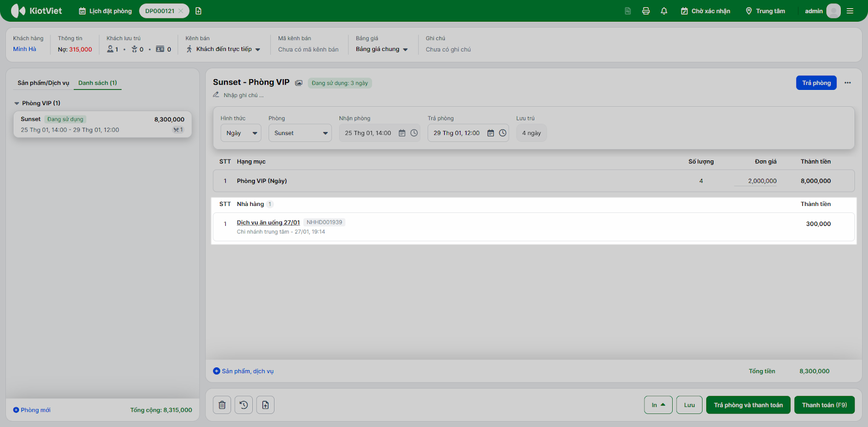Click the pencil note icon under room title
Viewport: 868px width, 427px height.
pyautogui.click(x=216, y=95)
